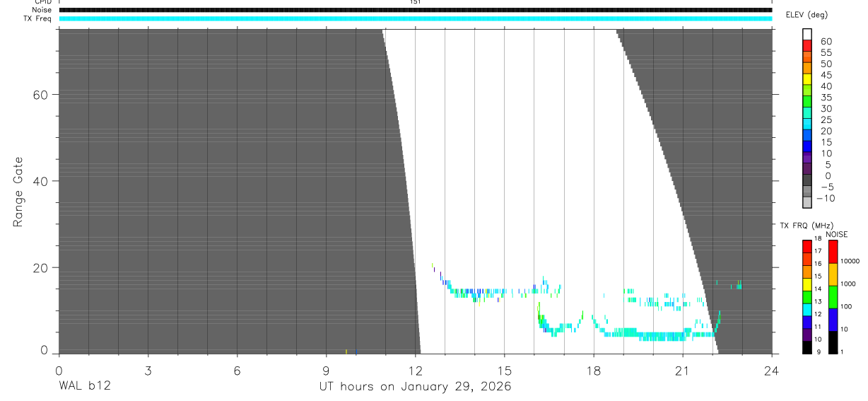This screenshot has height=401, width=868.
Task: Click the 18 tick label on the UT hours axis
Action: point(593,370)
